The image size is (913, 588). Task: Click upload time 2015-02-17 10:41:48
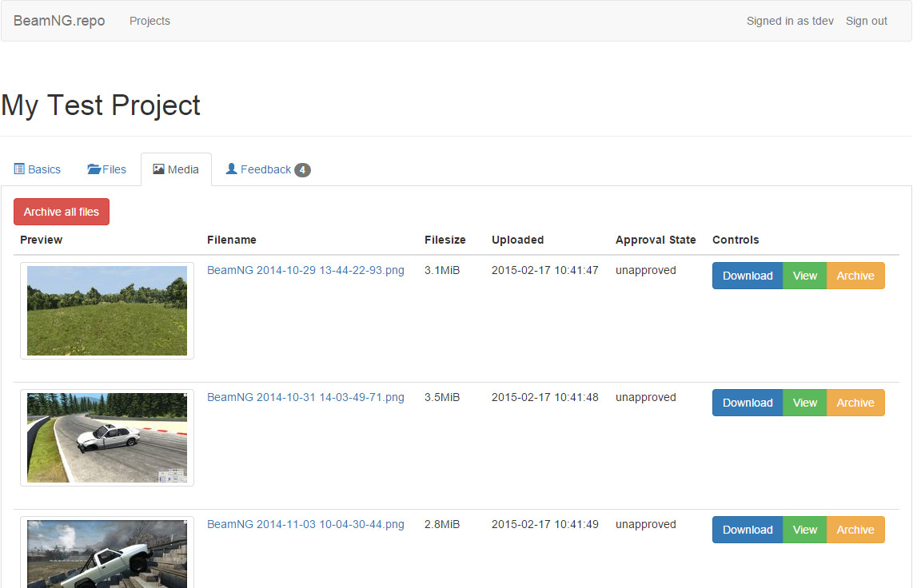[545, 397]
